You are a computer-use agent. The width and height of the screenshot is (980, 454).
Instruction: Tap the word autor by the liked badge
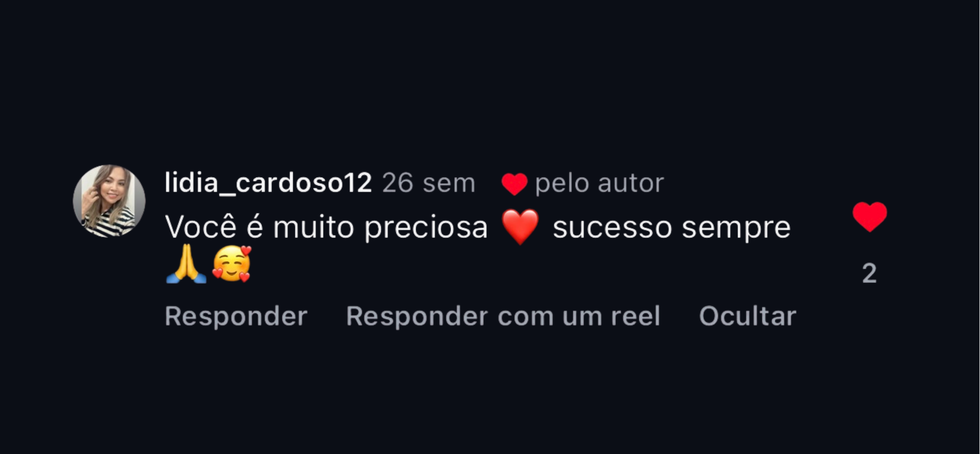pyautogui.click(x=631, y=183)
